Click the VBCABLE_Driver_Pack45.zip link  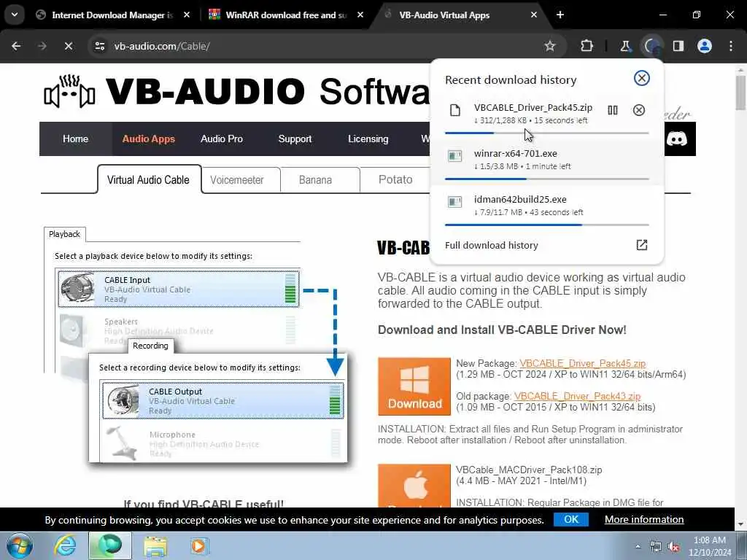click(582, 363)
